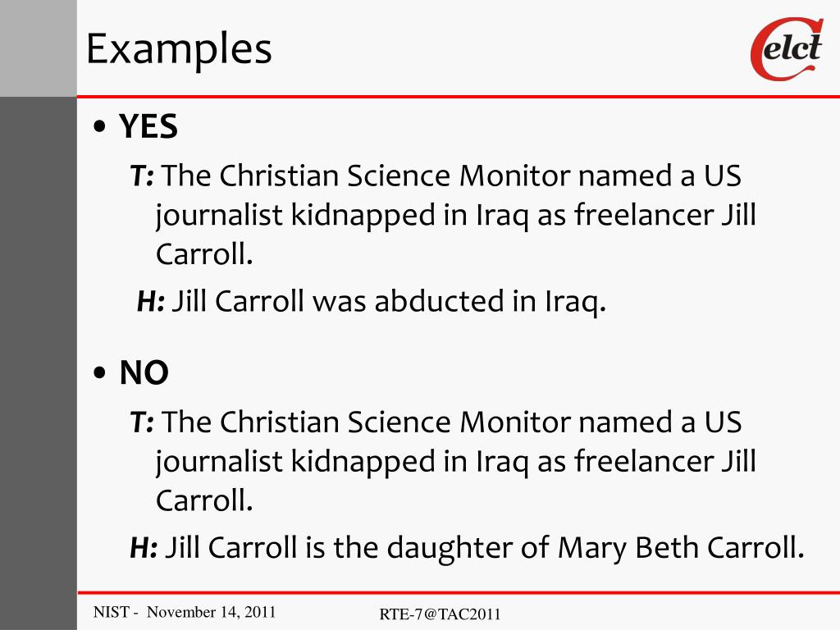Click the "H:" label before "Jill Carroll was abducted"
The width and height of the screenshot is (840, 630).
(151, 303)
